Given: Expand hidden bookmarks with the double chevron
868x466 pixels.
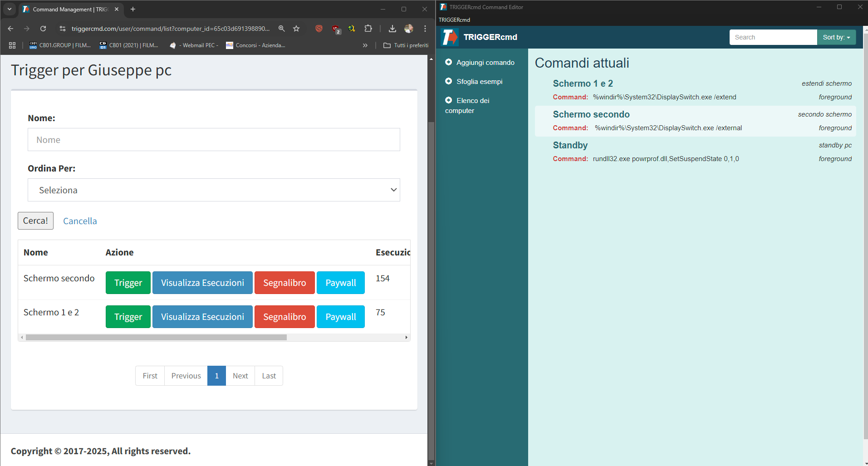Looking at the screenshot, I should (365, 45).
